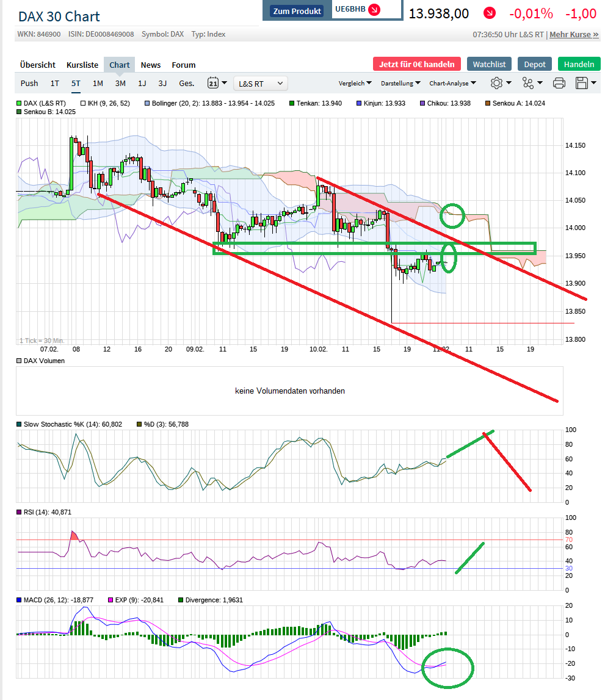Click the save chart icon
This screenshot has height=700, width=605.
pos(581,83)
